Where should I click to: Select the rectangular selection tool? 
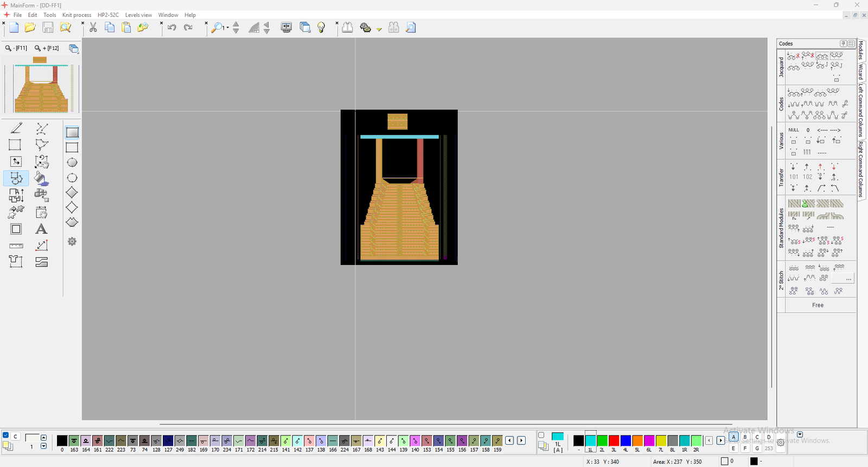pos(15,145)
